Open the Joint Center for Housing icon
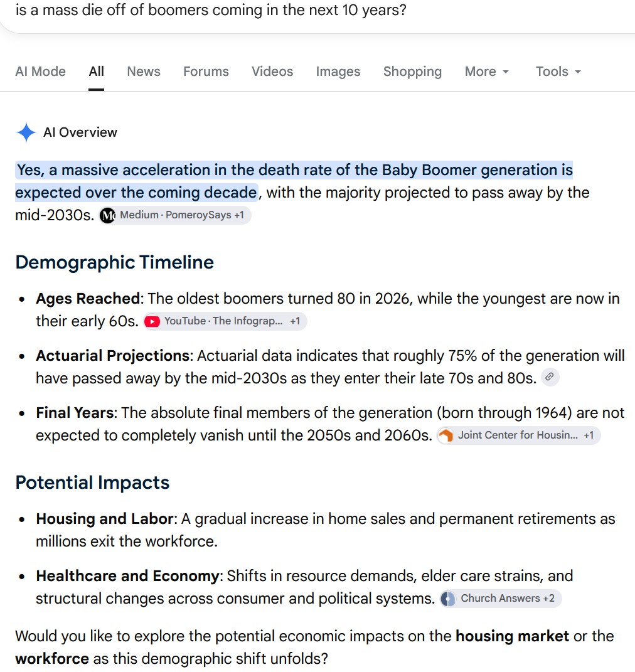635x672 pixels. 446,435
